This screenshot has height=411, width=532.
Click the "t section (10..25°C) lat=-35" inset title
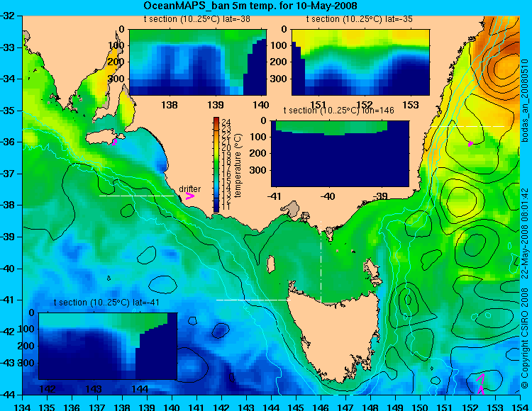tap(360, 19)
